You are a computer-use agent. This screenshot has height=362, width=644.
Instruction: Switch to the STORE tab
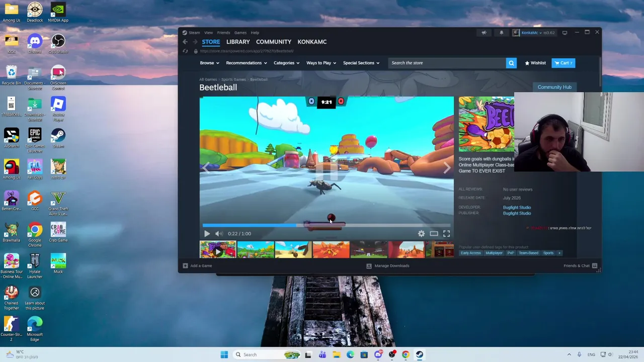pyautogui.click(x=211, y=42)
